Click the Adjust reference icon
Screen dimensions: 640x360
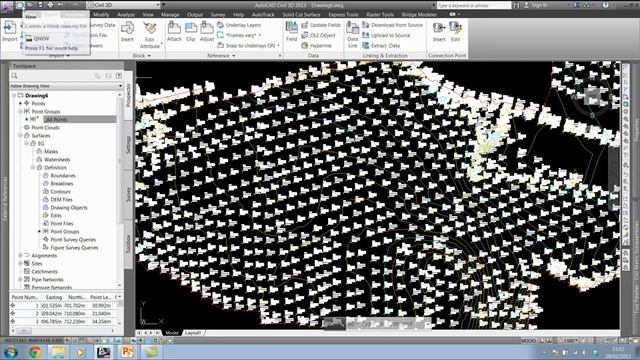tap(207, 31)
